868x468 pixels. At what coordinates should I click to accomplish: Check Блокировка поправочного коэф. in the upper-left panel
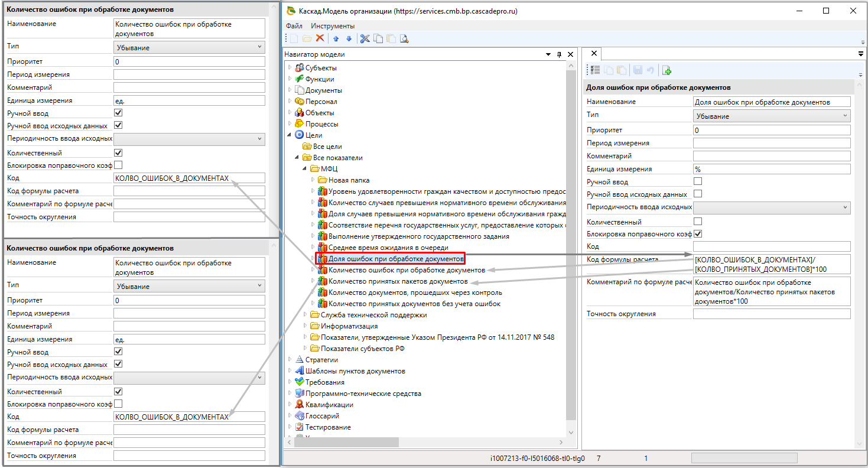pyautogui.click(x=118, y=165)
